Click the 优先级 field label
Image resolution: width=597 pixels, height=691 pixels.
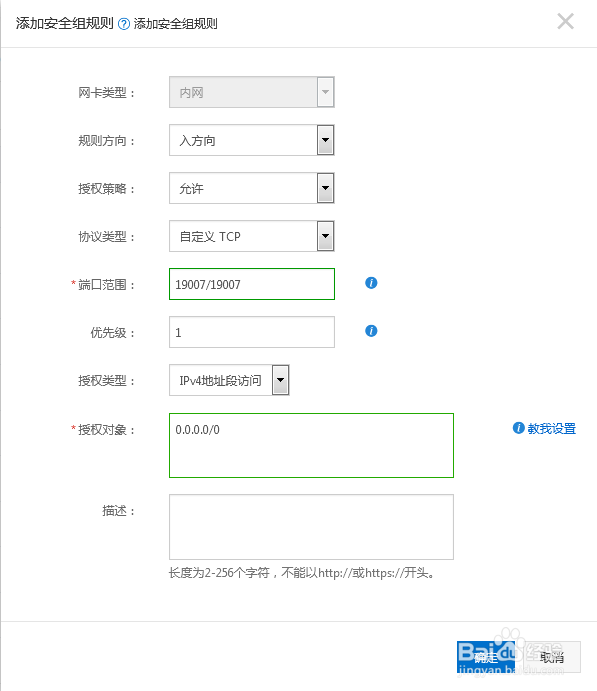pyautogui.click(x=112, y=333)
